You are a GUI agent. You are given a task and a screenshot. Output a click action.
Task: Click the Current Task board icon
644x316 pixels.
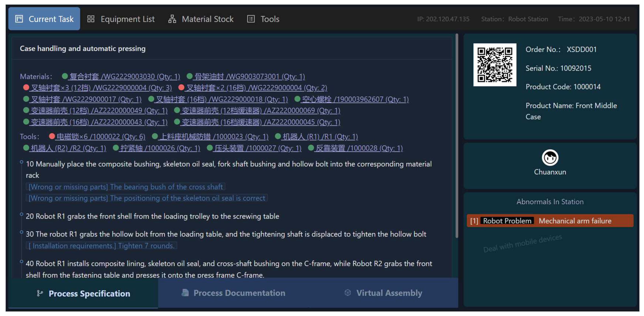pyautogui.click(x=19, y=19)
